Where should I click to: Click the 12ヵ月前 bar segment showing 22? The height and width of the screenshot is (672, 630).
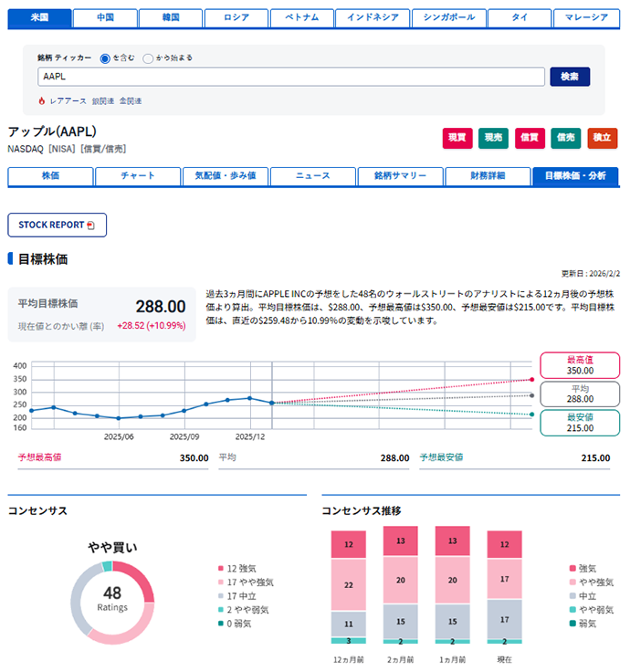pos(349,585)
